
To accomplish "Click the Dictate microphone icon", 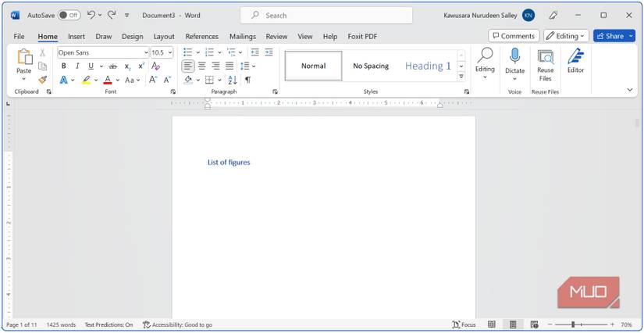I will [514, 56].
